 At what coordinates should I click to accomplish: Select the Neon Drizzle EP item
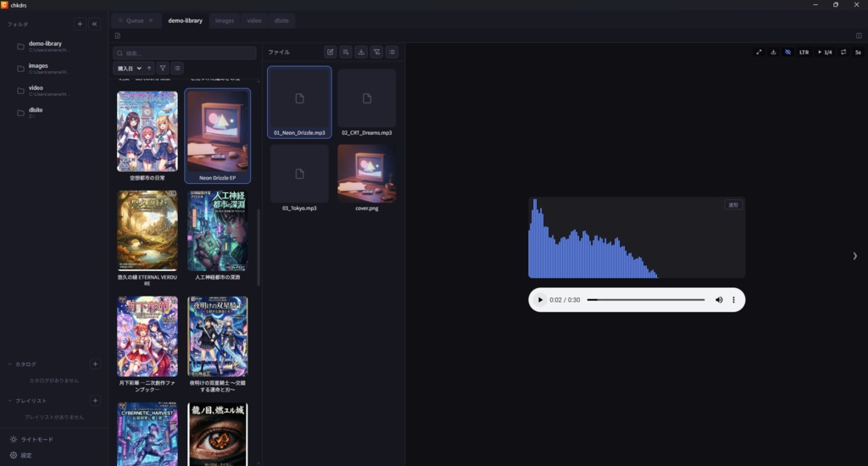coord(218,136)
